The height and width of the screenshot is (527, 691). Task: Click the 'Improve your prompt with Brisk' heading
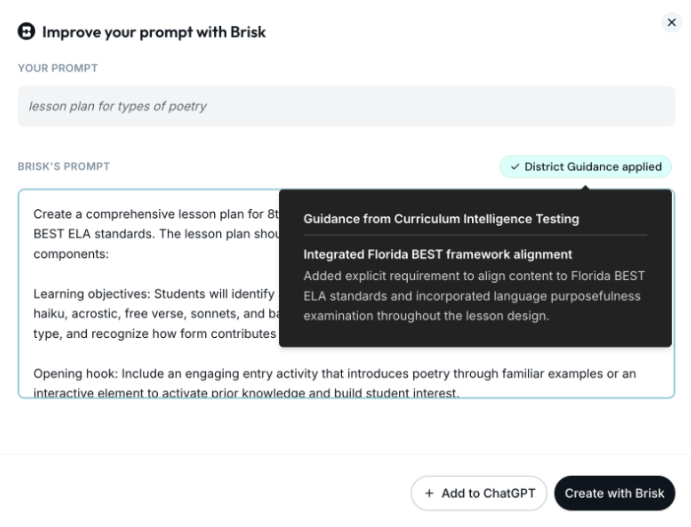[154, 32]
